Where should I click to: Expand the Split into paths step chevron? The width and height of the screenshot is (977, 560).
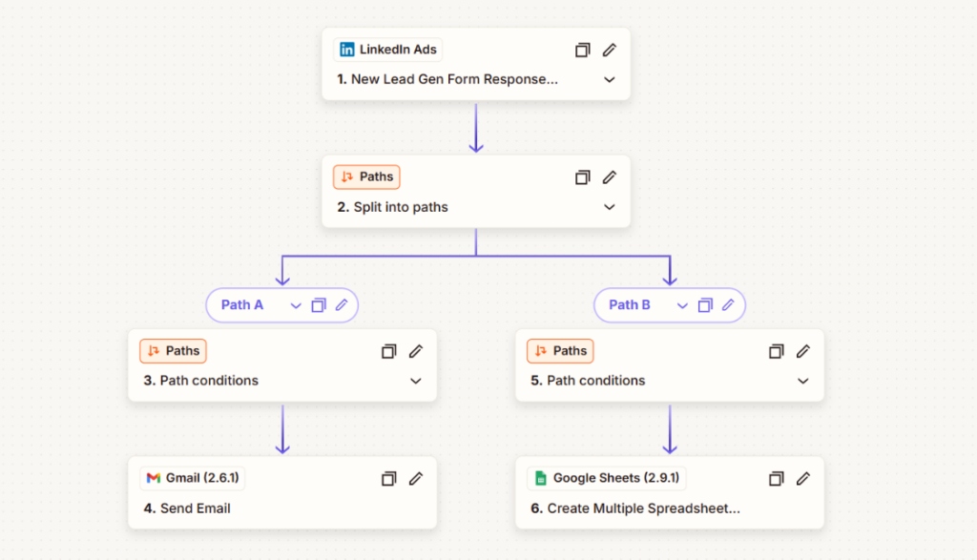610,207
